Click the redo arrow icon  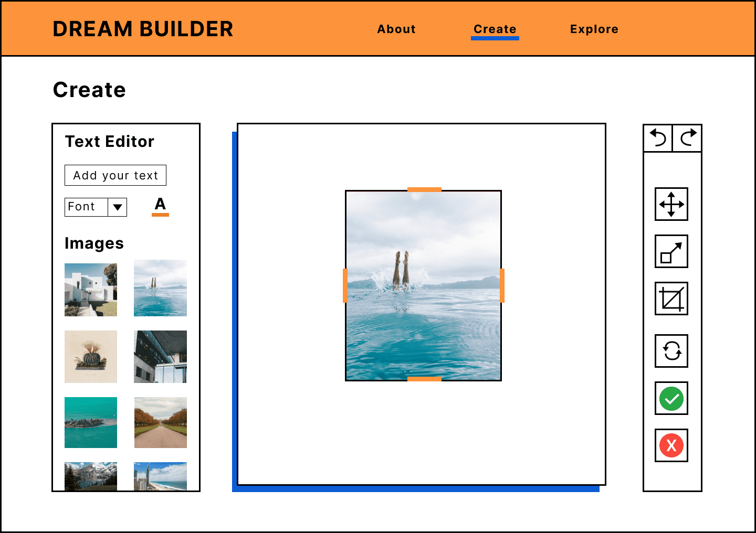688,138
